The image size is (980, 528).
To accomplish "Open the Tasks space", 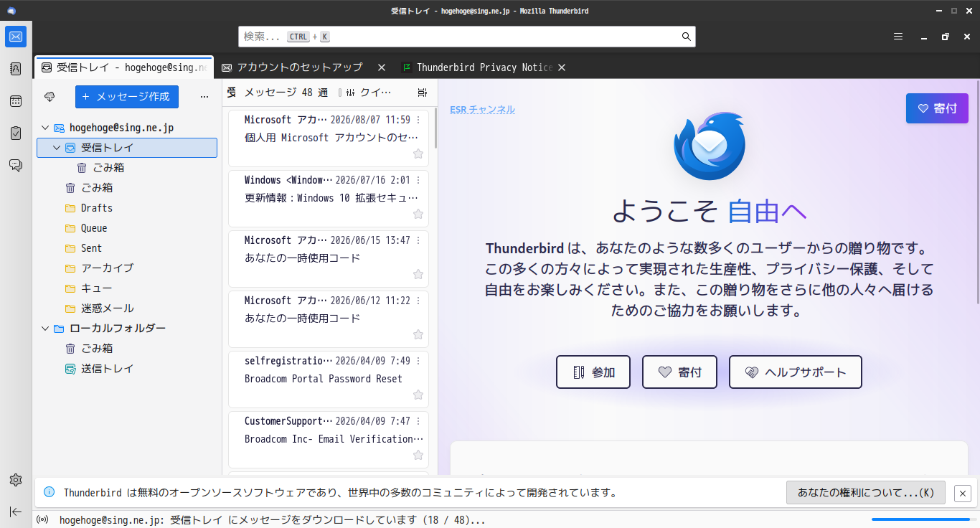I will [x=16, y=133].
